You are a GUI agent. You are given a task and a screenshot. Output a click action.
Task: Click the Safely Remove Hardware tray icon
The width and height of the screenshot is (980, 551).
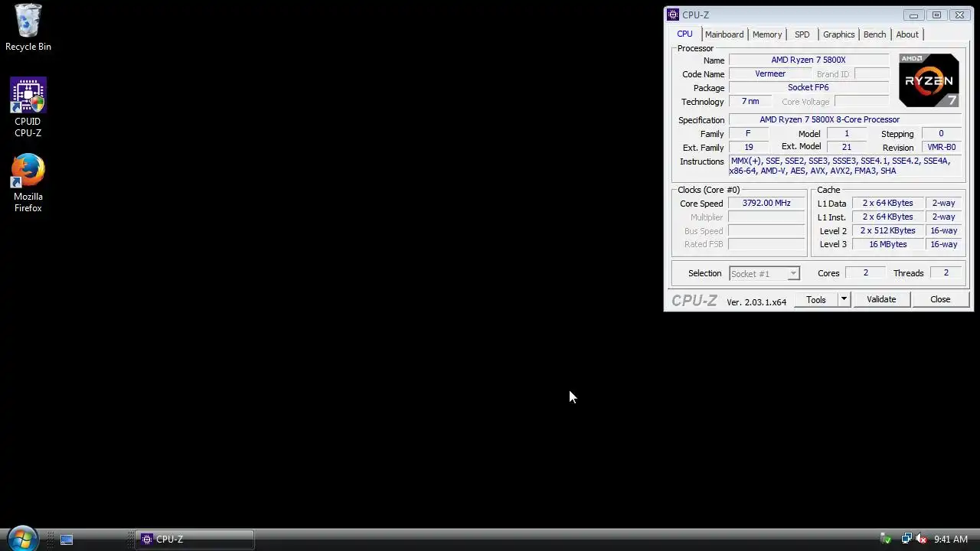(887, 540)
